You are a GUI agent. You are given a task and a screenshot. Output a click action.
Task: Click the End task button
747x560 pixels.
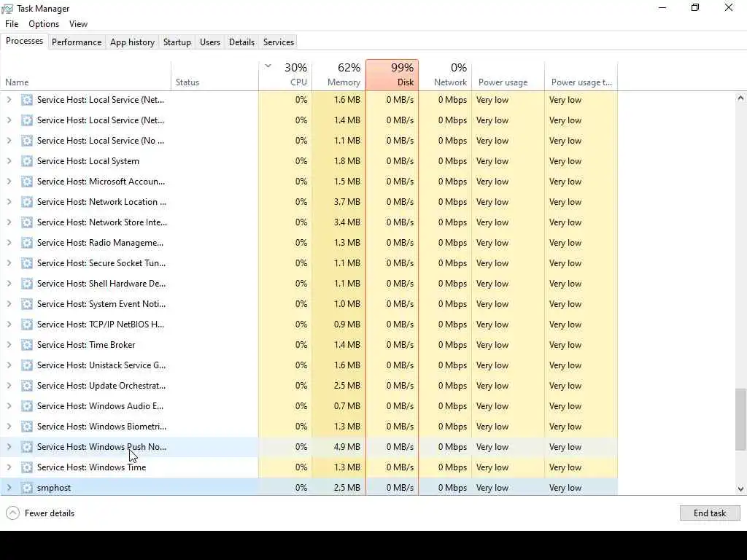pyautogui.click(x=710, y=513)
